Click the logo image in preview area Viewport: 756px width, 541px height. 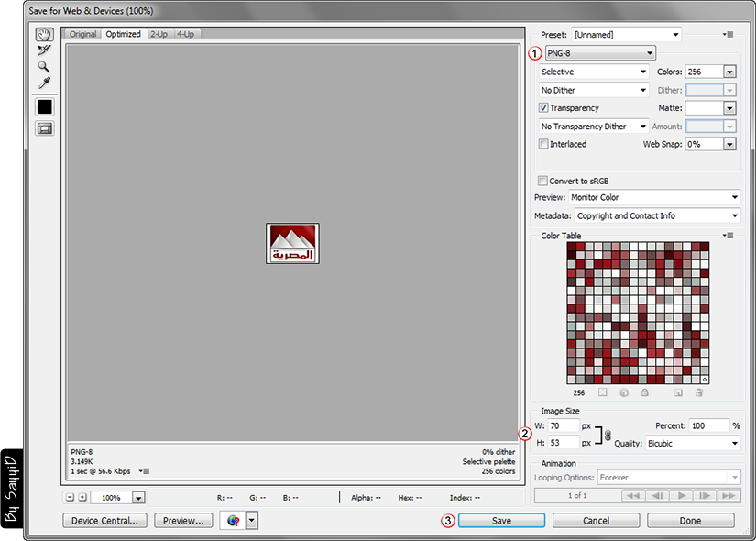click(x=292, y=243)
